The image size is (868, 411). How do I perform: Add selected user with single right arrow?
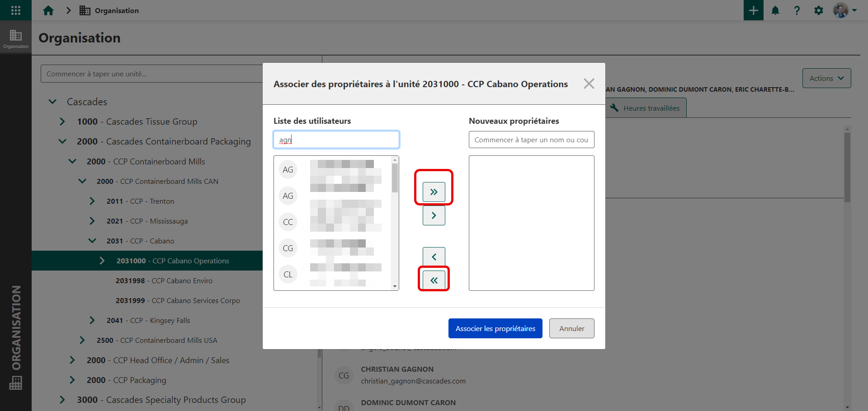[434, 215]
